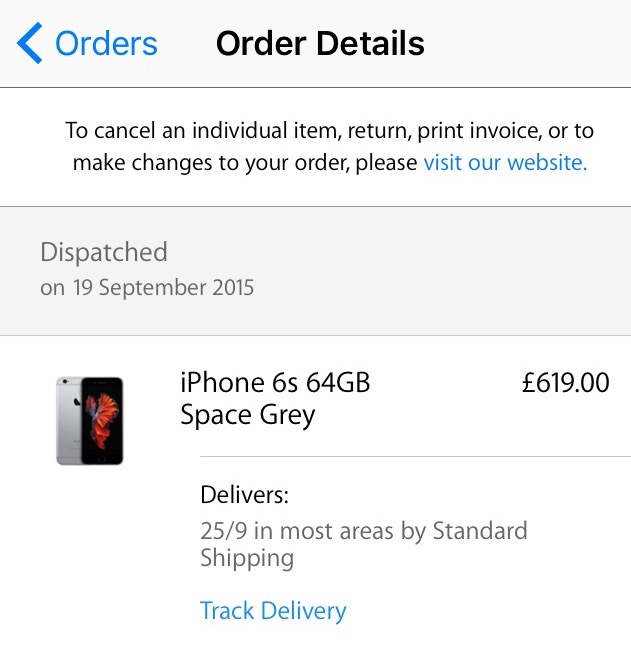631x660 pixels.
Task: Tap the red fish wallpaper on phone image
Action: click(102, 419)
